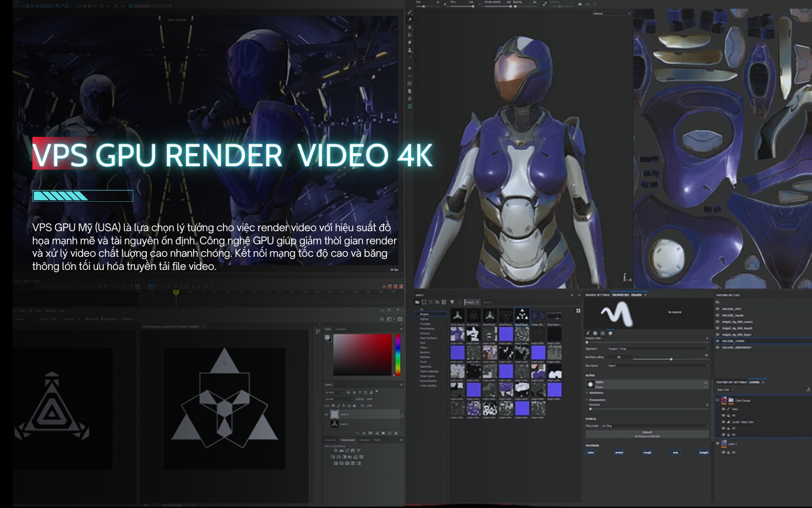812x508 pixels.
Task: Click the hue spectrum strip in Color panel
Action: [398, 354]
